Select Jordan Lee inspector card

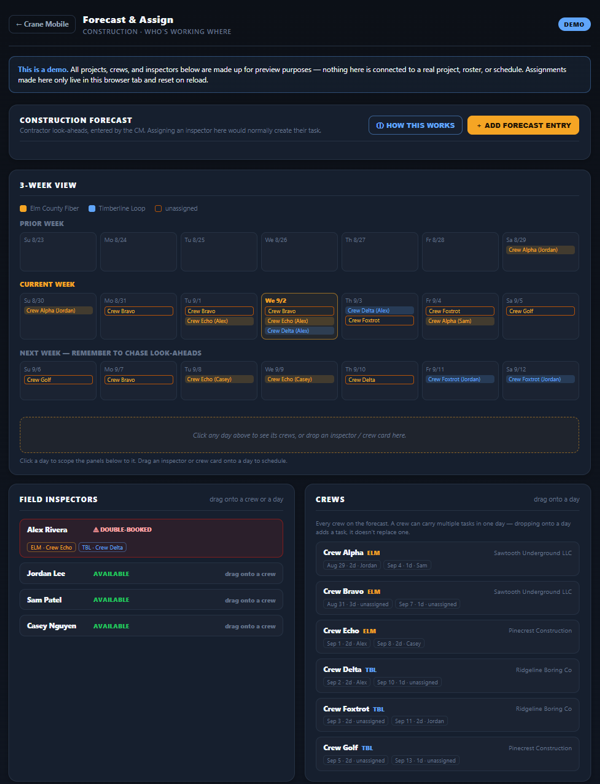tap(151, 574)
